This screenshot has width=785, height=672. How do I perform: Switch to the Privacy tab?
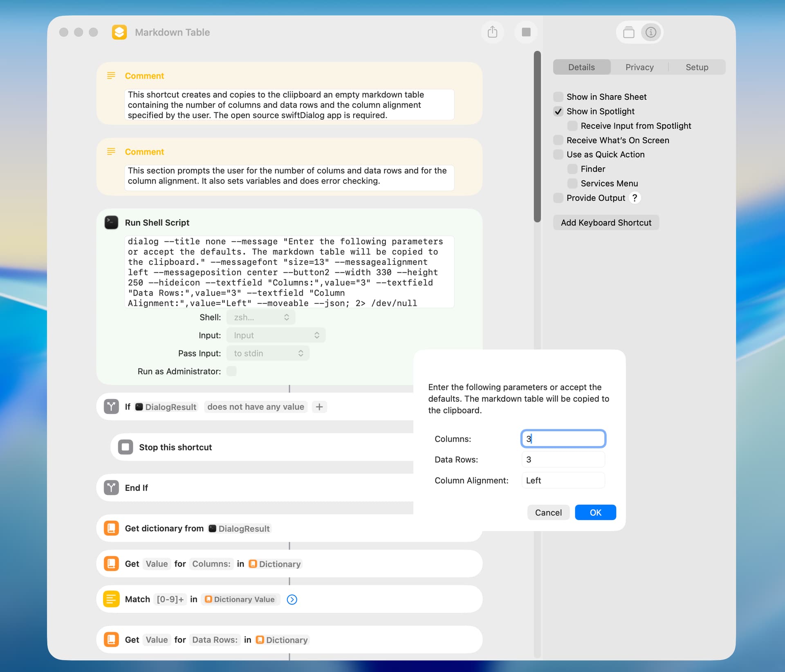tap(639, 67)
